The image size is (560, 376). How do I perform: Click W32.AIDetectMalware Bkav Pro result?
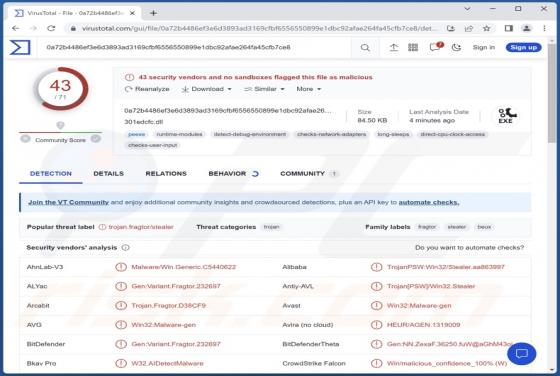168,364
